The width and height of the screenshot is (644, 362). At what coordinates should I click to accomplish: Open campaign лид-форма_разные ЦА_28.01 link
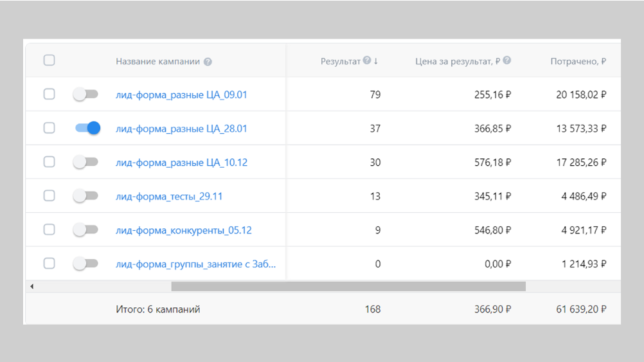click(181, 129)
